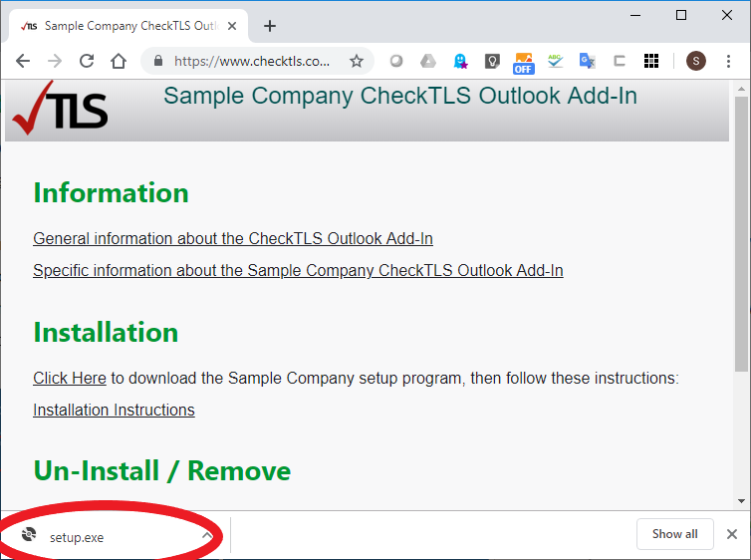The height and width of the screenshot is (560, 751).
Task: Click the grey bracket extension icon
Action: [x=620, y=61]
